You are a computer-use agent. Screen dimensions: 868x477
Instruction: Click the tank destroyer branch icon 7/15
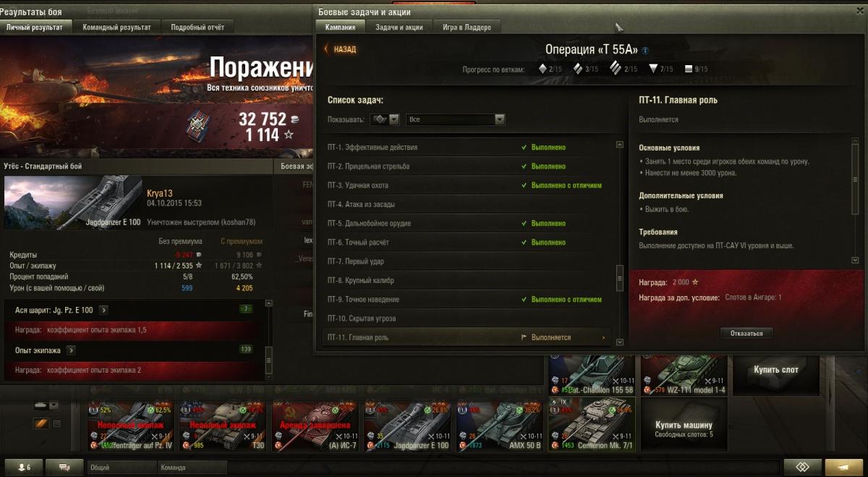[652, 69]
